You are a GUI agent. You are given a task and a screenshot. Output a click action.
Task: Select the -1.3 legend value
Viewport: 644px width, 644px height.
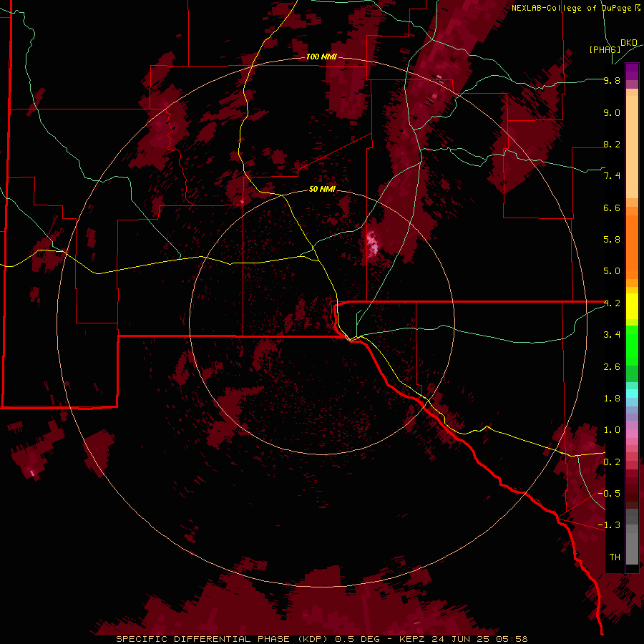[x=610, y=525]
